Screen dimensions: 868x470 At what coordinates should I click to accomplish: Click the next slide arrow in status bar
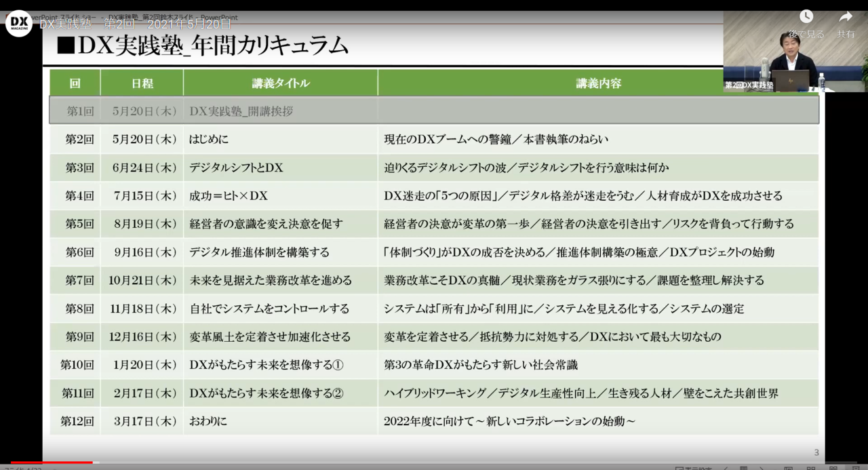(x=762, y=468)
